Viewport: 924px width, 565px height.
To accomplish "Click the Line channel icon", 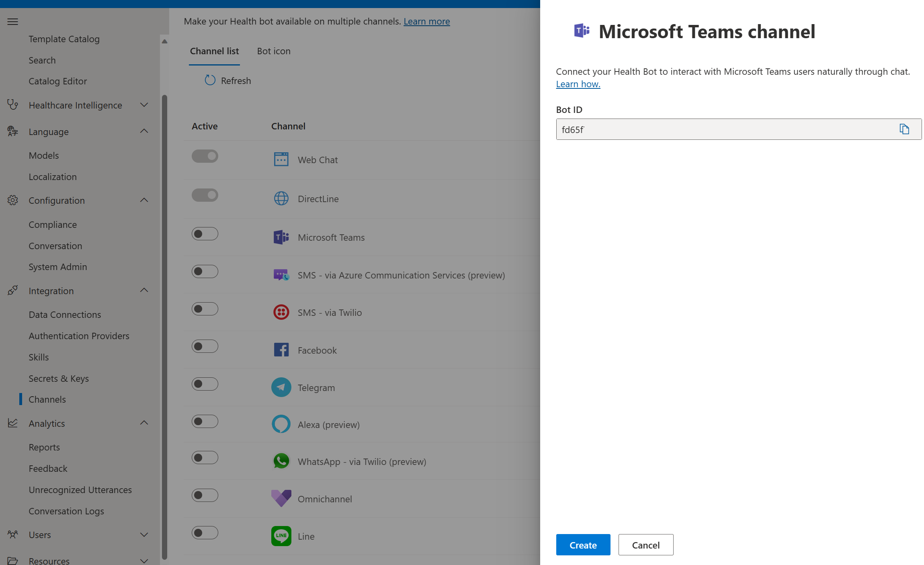I will click(281, 536).
